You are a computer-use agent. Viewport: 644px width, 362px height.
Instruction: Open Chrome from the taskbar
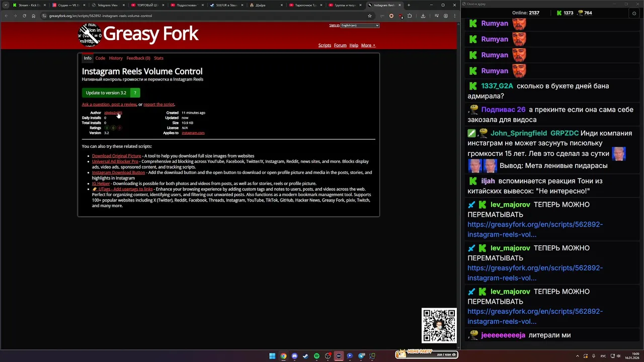pos(283,356)
